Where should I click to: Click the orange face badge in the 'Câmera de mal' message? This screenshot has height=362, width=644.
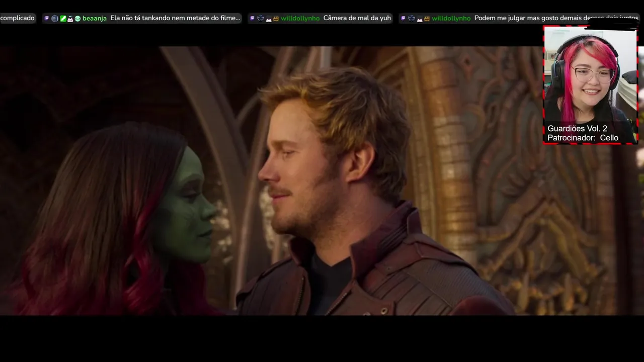[x=276, y=19]
